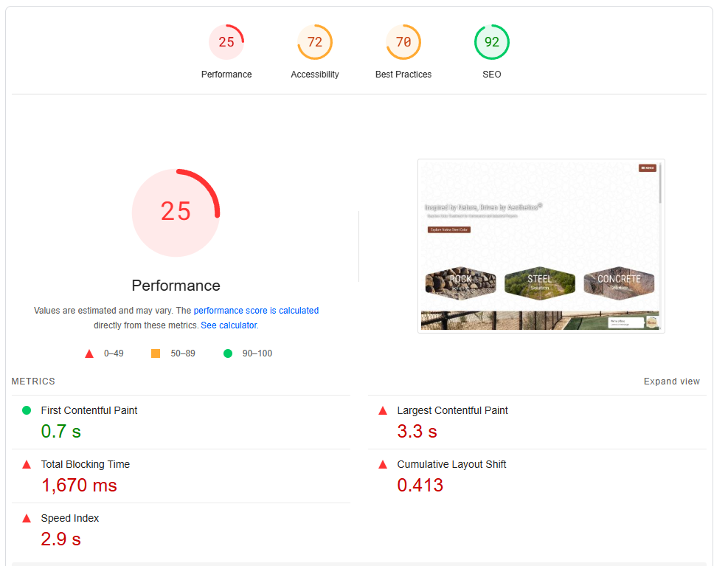Click the Performance heading under the large gauge

[176, 286]
